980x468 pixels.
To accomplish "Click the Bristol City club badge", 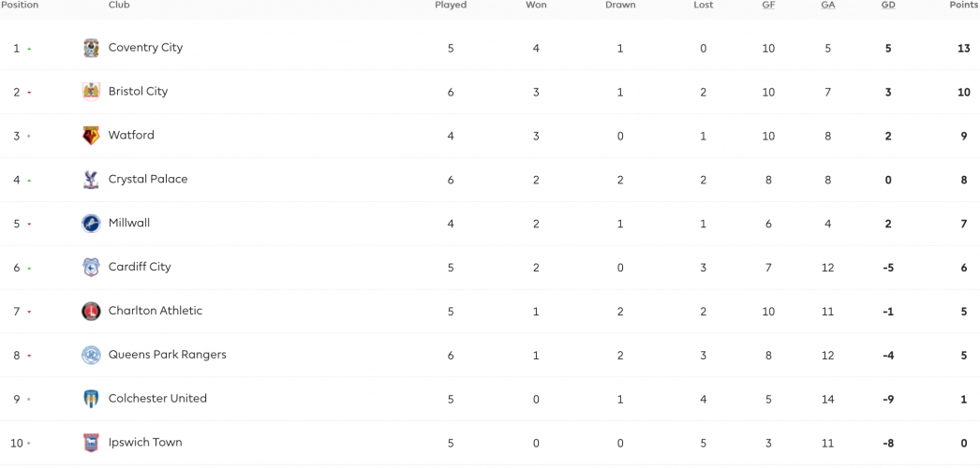I will [91, 92].
